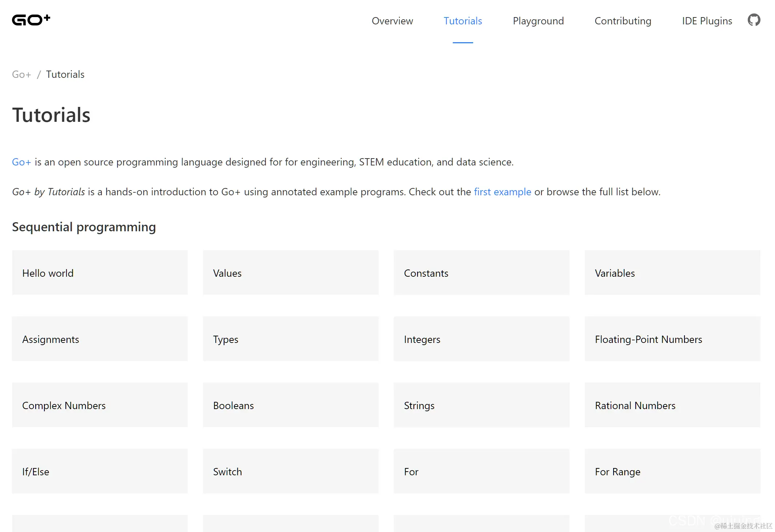The image size is (775, 532).
Task: Open IDE Plugins from navigation
Action: (x=707, y=21)
